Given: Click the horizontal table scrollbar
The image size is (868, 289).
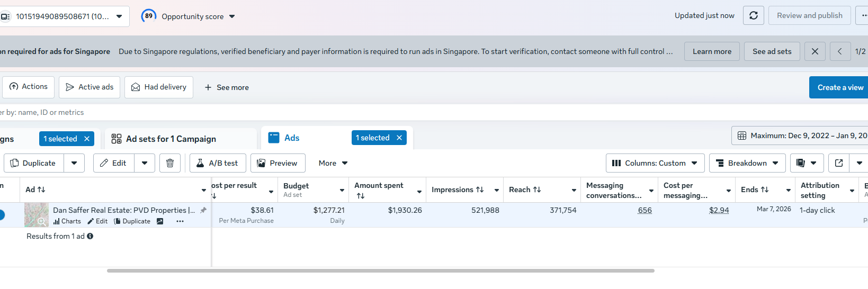Looking at the screenshot, I should (x=380, y=270).
